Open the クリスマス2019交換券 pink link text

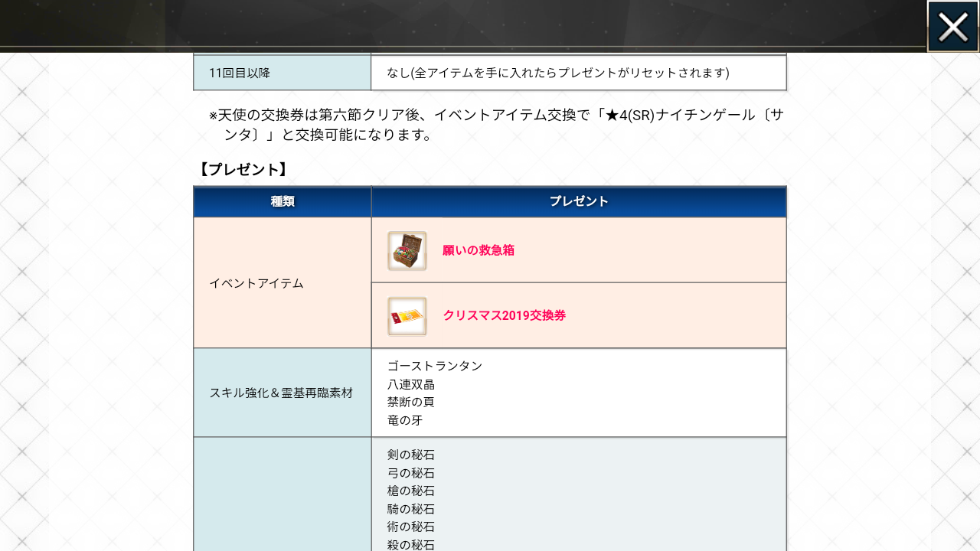tap(504, 315)
